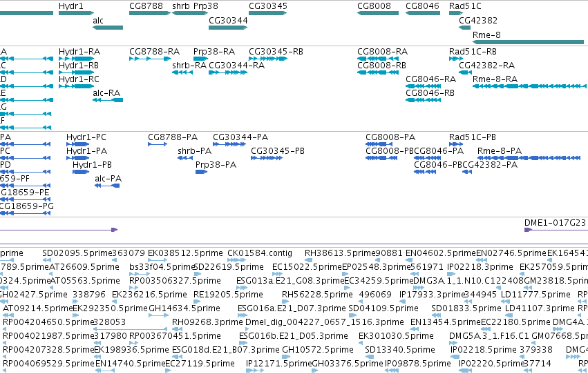Click the RE19205.5prime EST label
This screenshot has height=374, width=588.
click(x=228, y=295)
